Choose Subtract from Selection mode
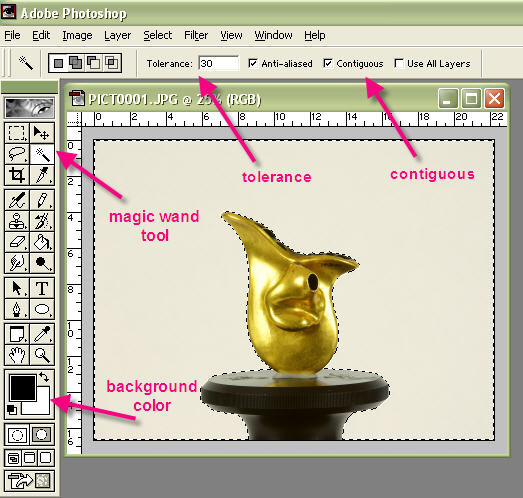 pos(93,63)
